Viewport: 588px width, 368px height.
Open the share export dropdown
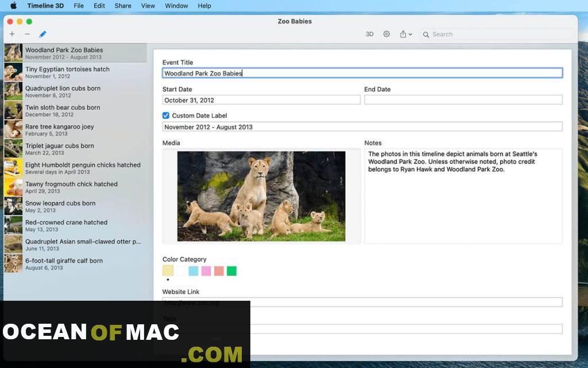pos(406,34)
